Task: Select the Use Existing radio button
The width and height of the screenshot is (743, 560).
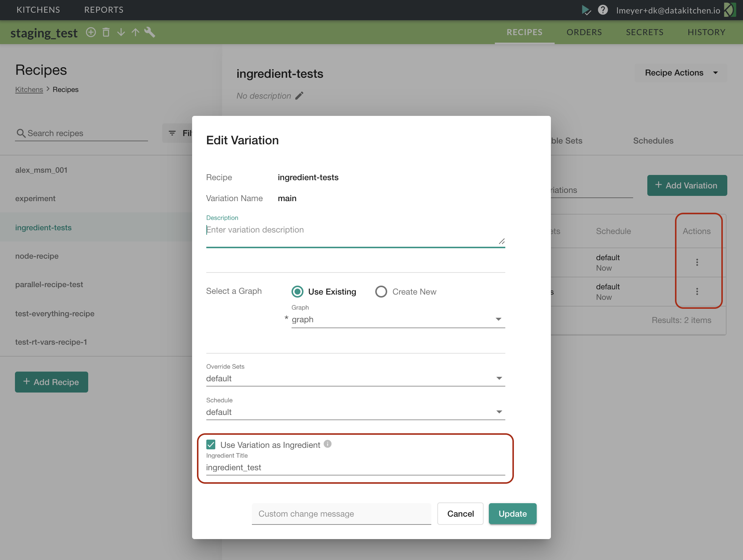Action: click(x=297, y=292)
